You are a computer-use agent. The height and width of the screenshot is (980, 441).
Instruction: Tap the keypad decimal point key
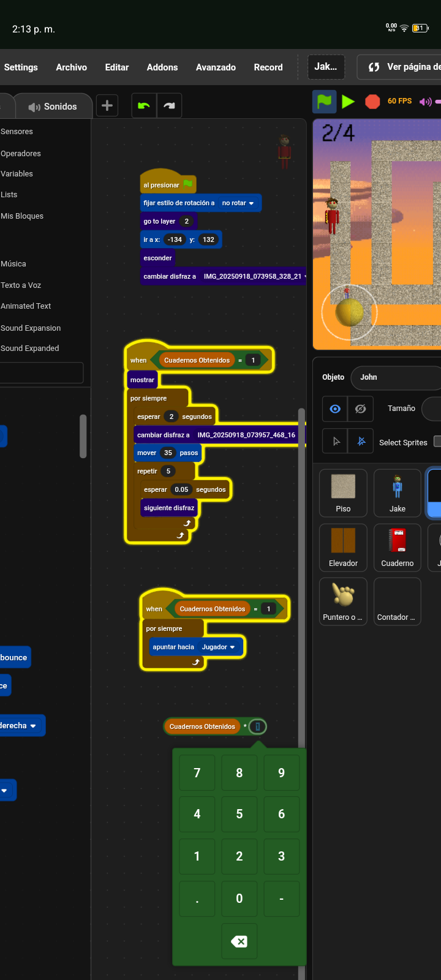197,899
